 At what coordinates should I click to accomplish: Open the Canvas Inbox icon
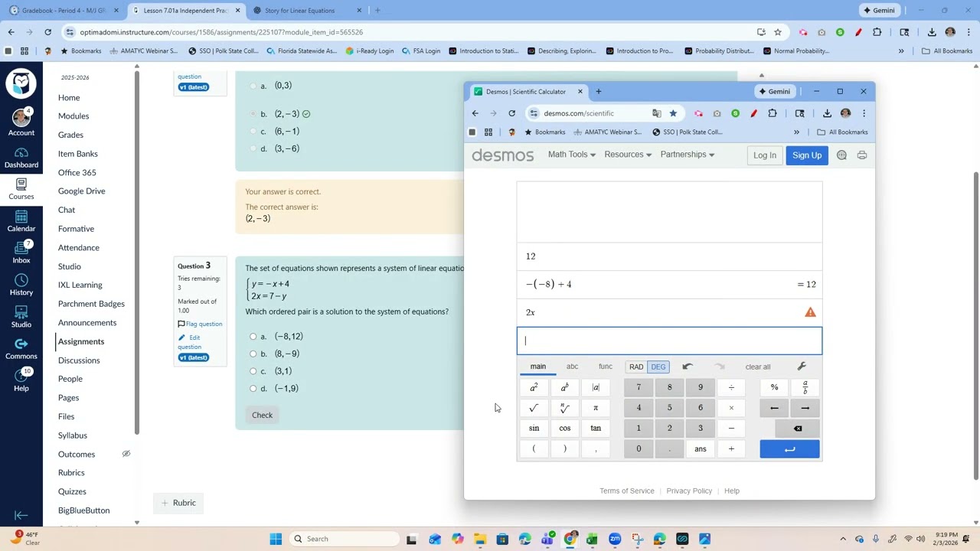click(x=21, y=253)
